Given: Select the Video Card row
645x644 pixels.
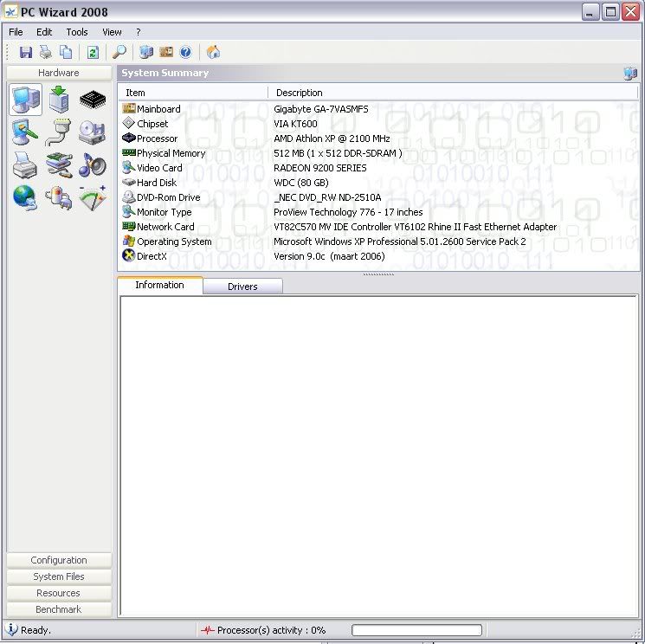Looking at the screenshot, I should click(378, 168).
